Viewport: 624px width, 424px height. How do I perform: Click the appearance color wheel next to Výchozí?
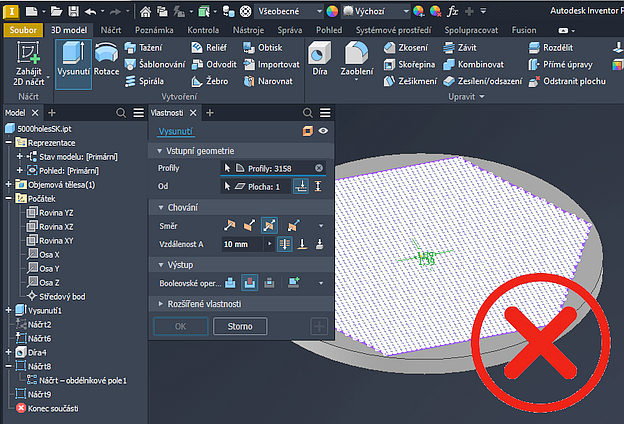pyautogui.click(x=333, y=12)
